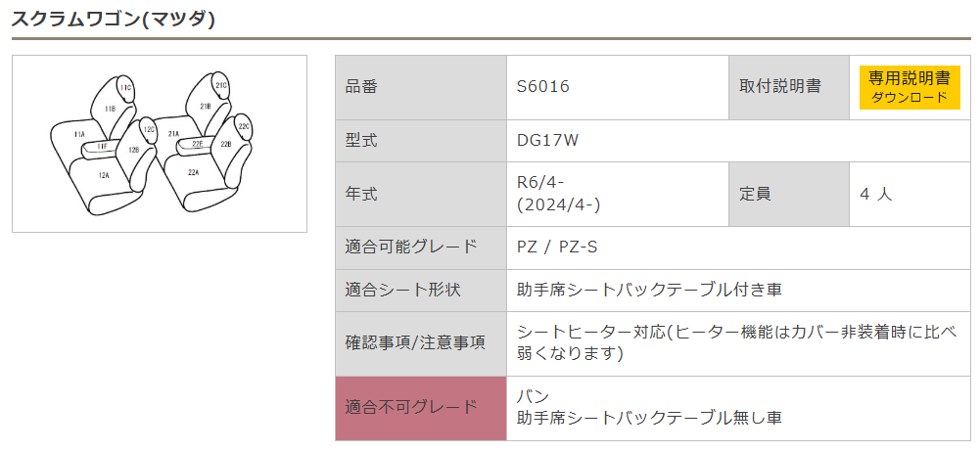This screenshot has width=980, height=451.
Task: Click headrest 11C in the seat diagram
Action: (x=126, y=88)
